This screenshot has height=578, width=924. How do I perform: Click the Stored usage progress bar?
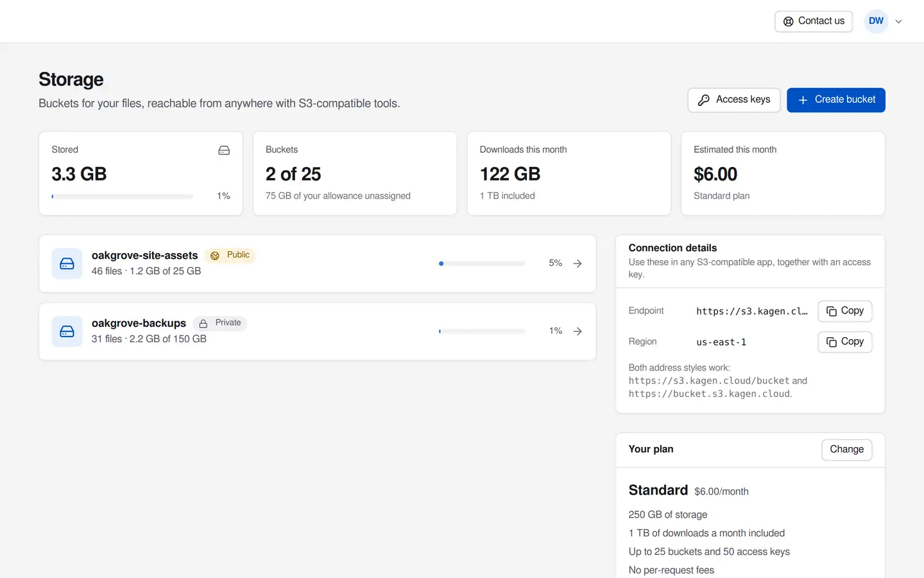[x=123, y=197]
